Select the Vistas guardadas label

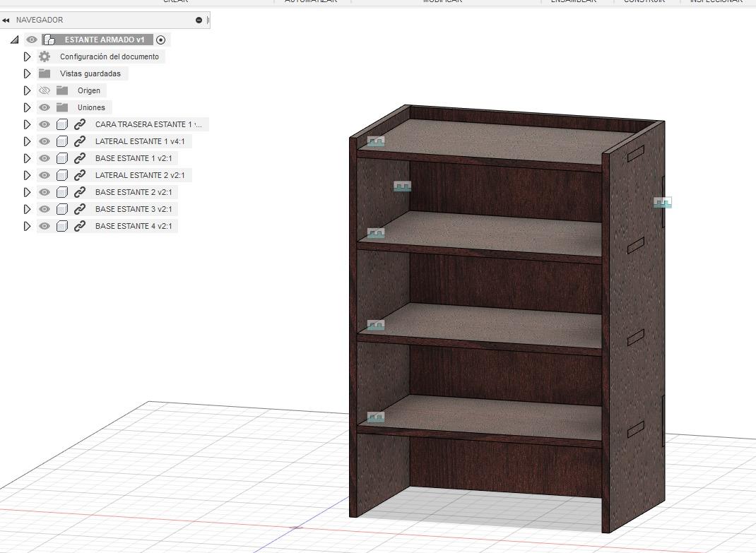pyautogui.click(x=90, y=73)
